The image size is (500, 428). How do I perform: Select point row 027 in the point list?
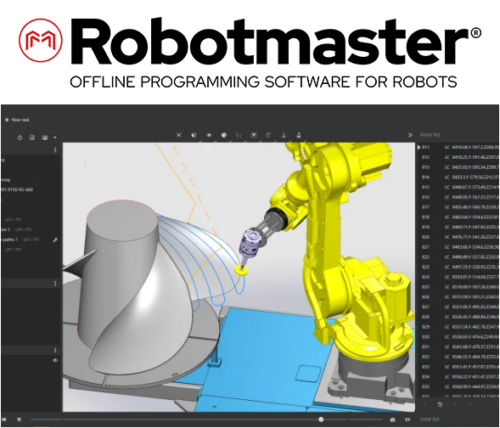click(x=459, y=307)
